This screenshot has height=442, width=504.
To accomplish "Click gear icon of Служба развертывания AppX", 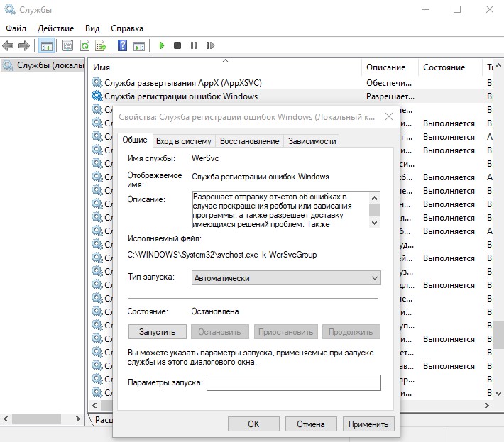I will pyautogui.click(x=97, y=82).
